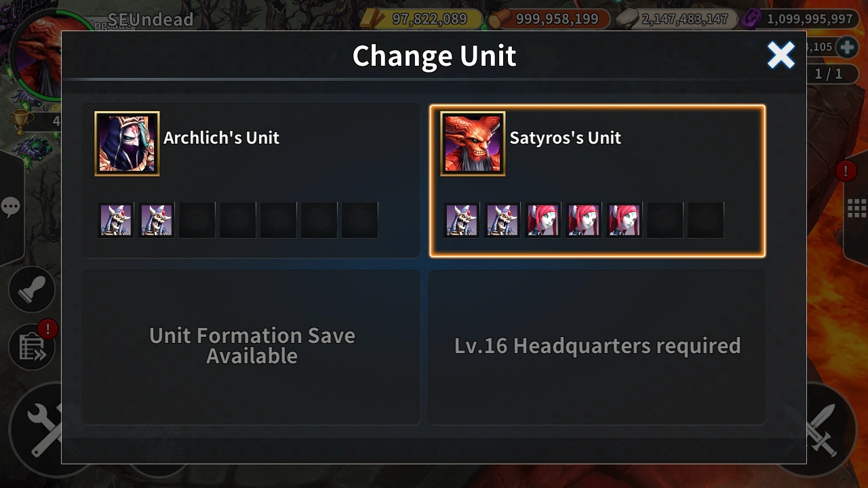868x488 pixels.
Task: Open Unit Formation Save Available slot
Action: [252, 347]
